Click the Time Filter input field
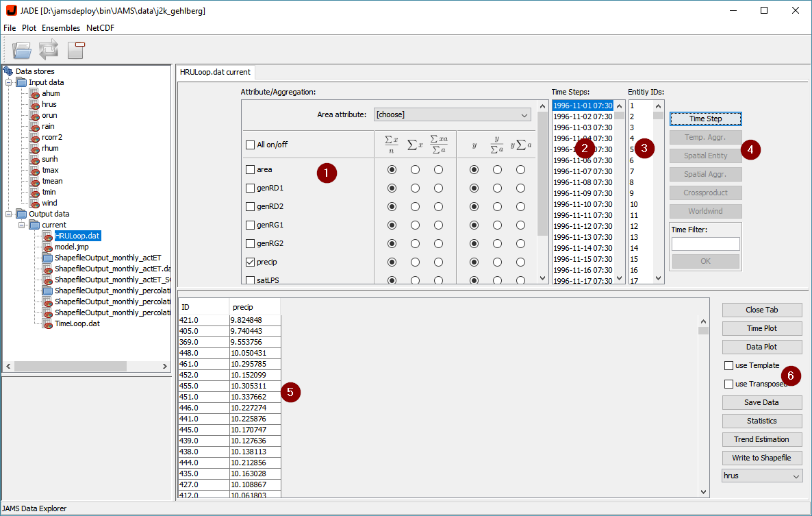Screen dimensions: 812x516 (x=705, y=244)
